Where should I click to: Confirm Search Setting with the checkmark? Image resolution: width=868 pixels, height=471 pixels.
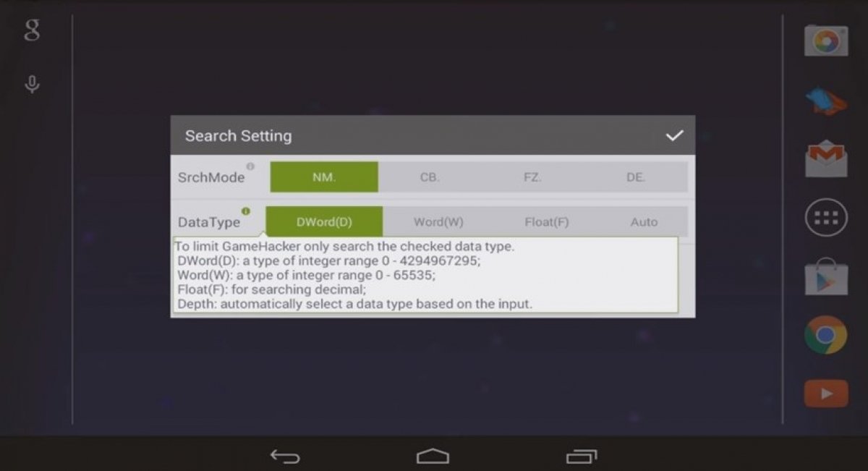pyautogui.click(x=674, y=135)
